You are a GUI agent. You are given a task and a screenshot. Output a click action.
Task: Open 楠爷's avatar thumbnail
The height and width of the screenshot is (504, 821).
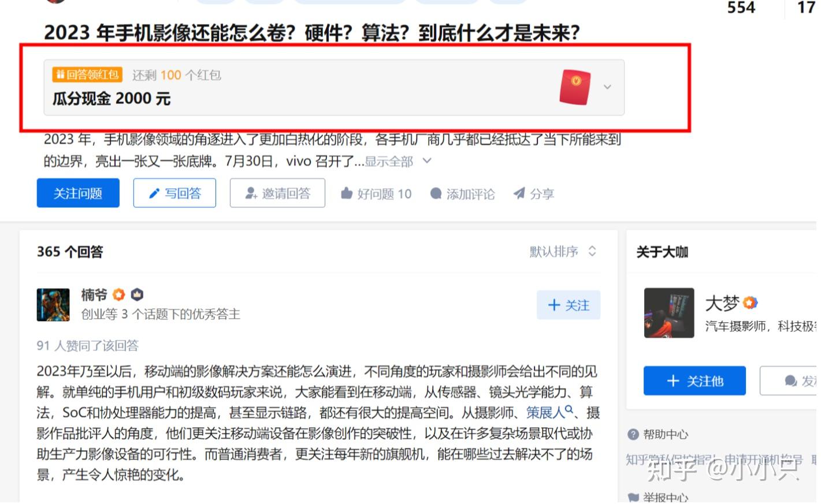53,306
